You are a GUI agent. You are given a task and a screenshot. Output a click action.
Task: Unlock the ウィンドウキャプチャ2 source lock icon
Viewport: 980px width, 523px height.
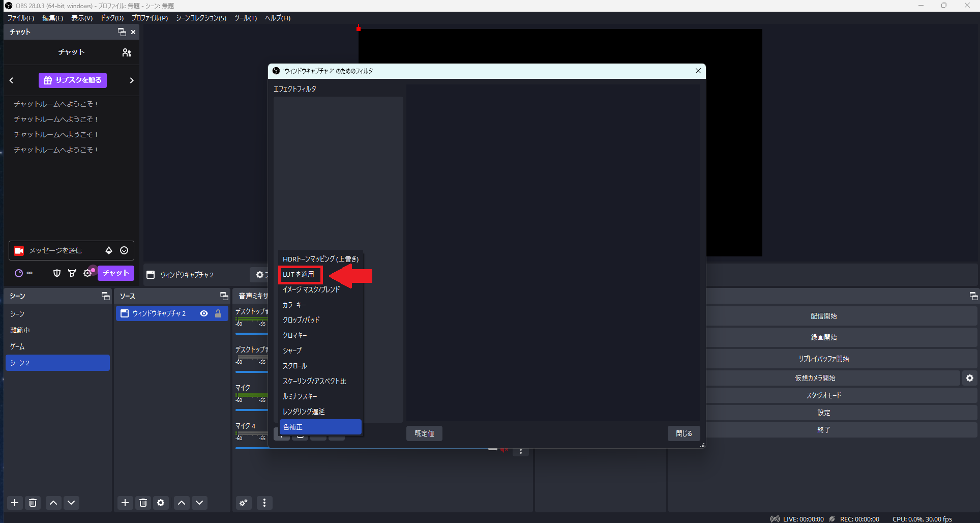click(218, 313)
